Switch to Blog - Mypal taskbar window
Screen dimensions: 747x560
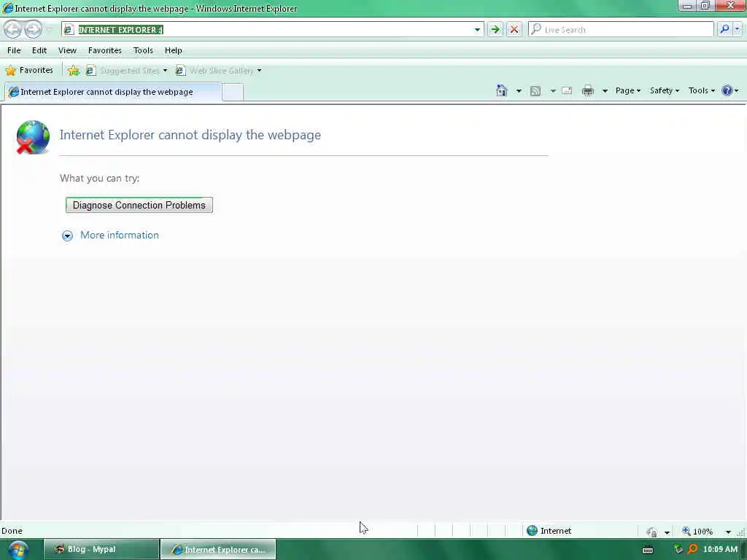[101, 550]
